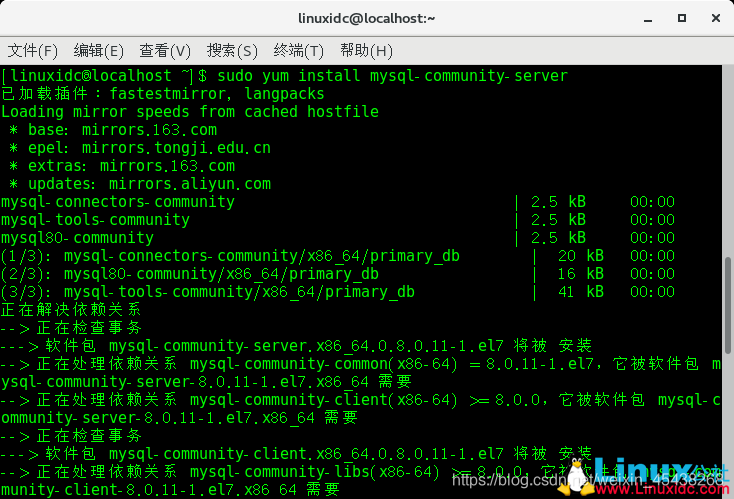Open the 编辑(E) menu
Viewport: 734px width, 499px height.
pyautogui.click(x=99, y=51)
